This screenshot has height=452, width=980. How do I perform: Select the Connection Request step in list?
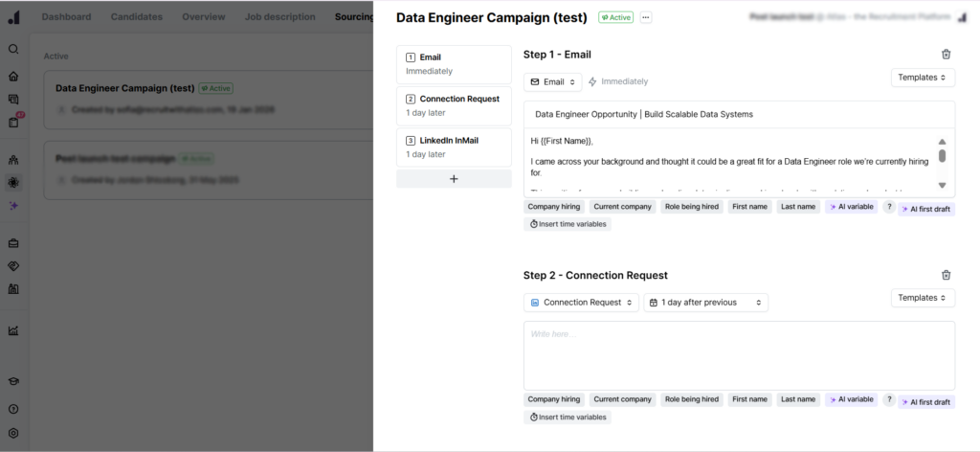[x=454, y=104]
